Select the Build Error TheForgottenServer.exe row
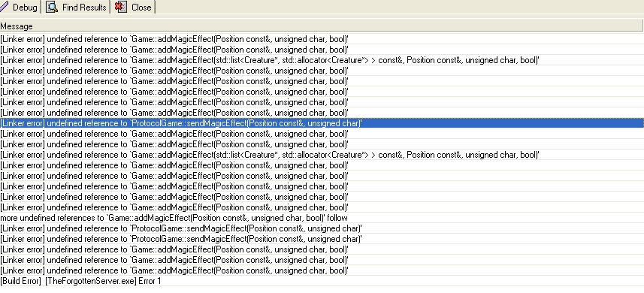This screenshot has width=644, height=293. click(x=322, y=281)
